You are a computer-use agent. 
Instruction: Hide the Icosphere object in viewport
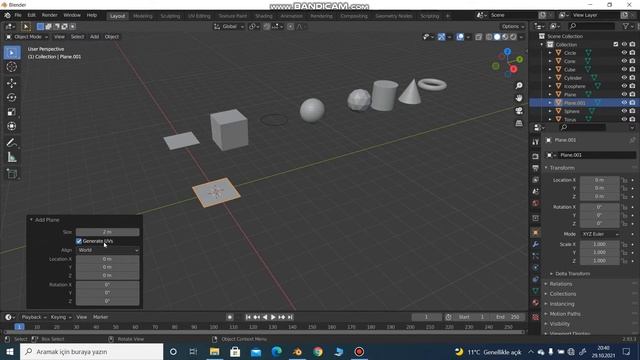point(624,86)
